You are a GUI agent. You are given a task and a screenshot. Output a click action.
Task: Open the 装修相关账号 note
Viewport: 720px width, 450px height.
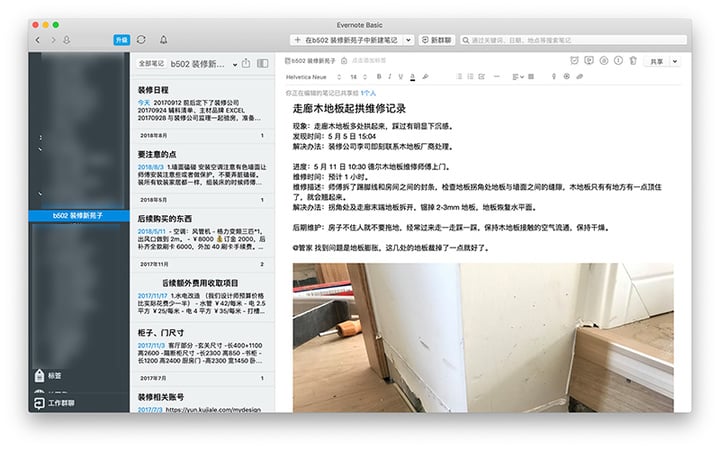[x=202, y=401]
